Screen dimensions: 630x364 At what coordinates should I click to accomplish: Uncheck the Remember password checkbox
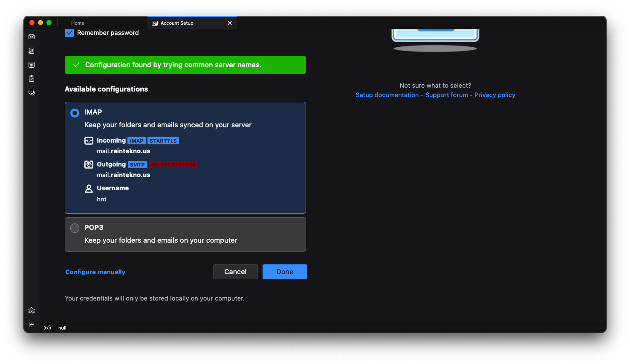[x=69, y=33]
